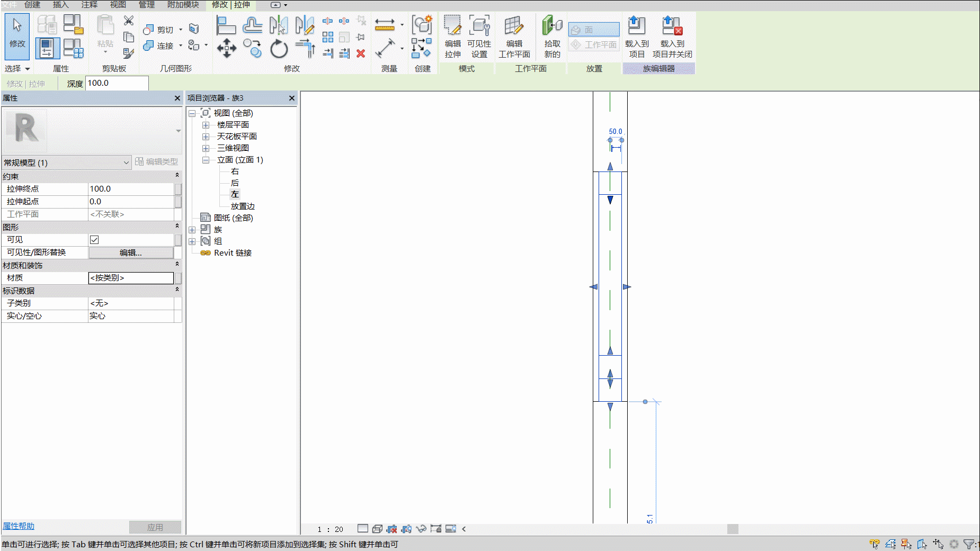
Task: Open Visibility Settings (可见性设置) icon
Action: click(x=479, y=36)
